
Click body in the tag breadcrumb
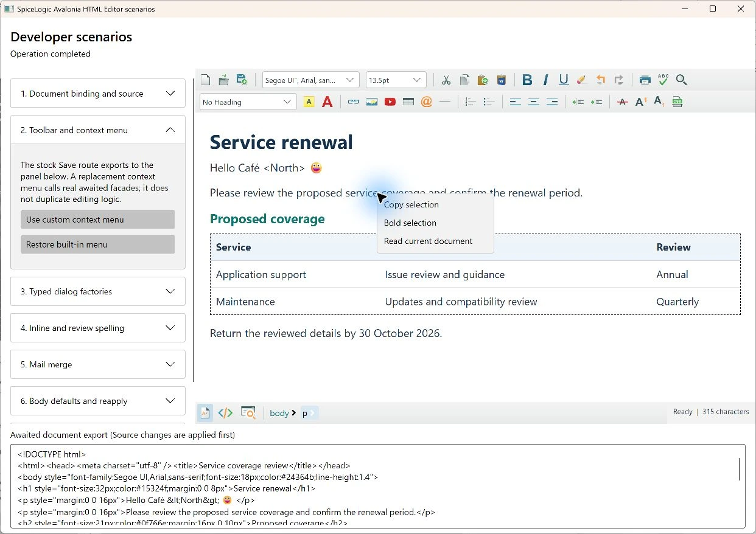(x=279, y=413)
